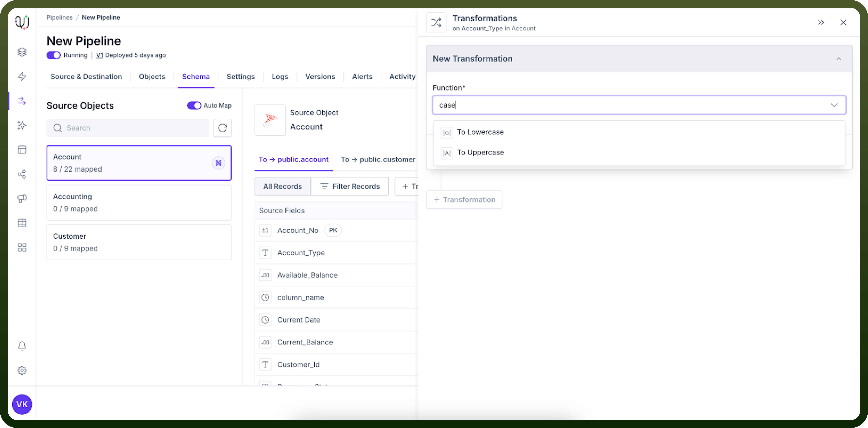Image resolution: width=868 pixels, height=428 pixels.
Task: Open the Logs tab
Action: [x=280, y=77]
